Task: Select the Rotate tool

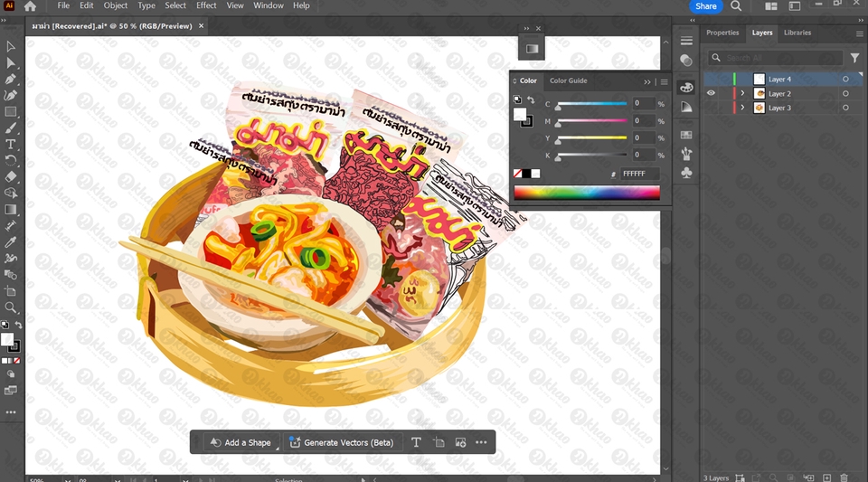Action: pyautogui.click(x=10, y=160)
